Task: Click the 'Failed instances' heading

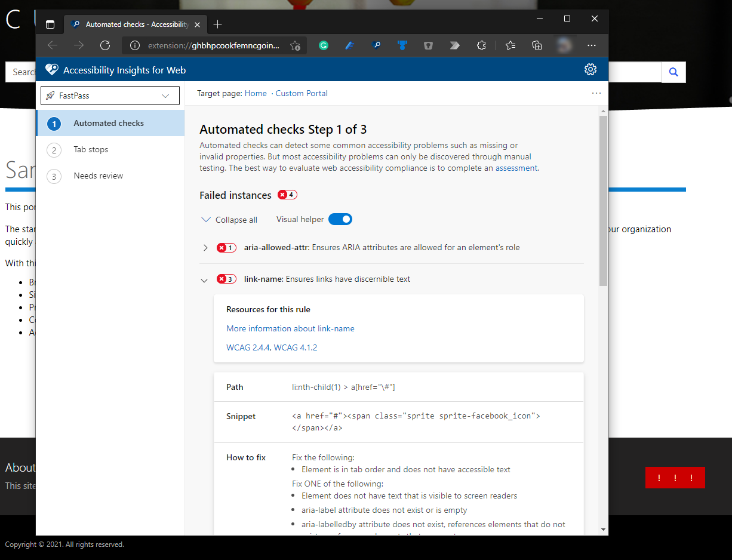Action: 235,195
